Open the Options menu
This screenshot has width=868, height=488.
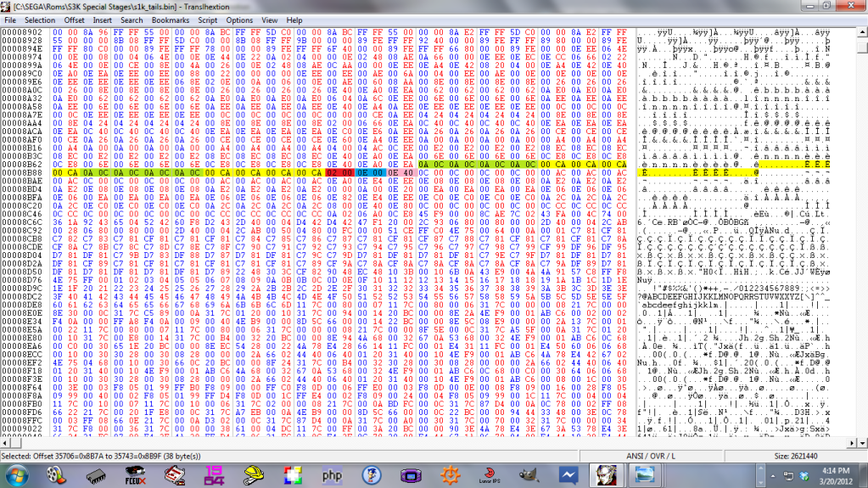(239, 20)
